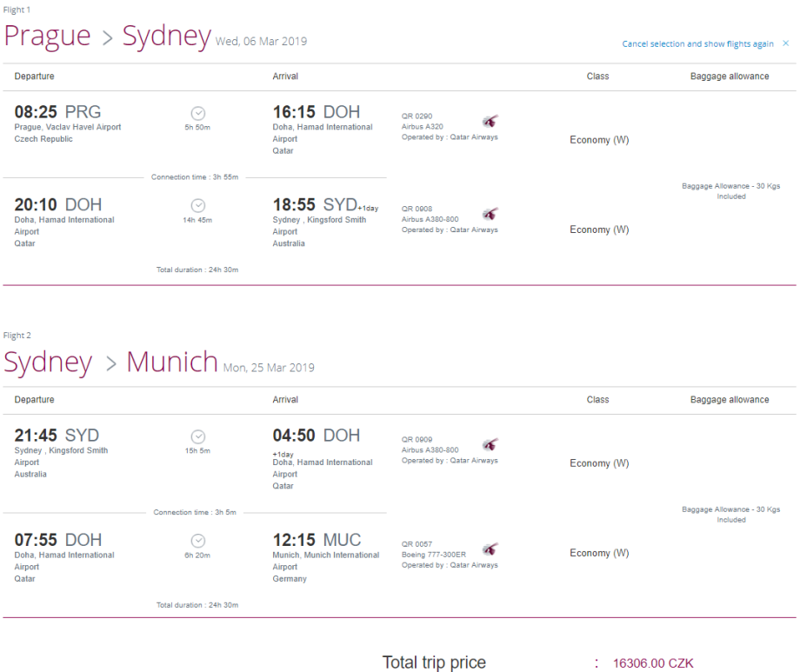Click Qatar Airways logo for flight QR 0290
The image size is (800, 672).
point(490,122)
